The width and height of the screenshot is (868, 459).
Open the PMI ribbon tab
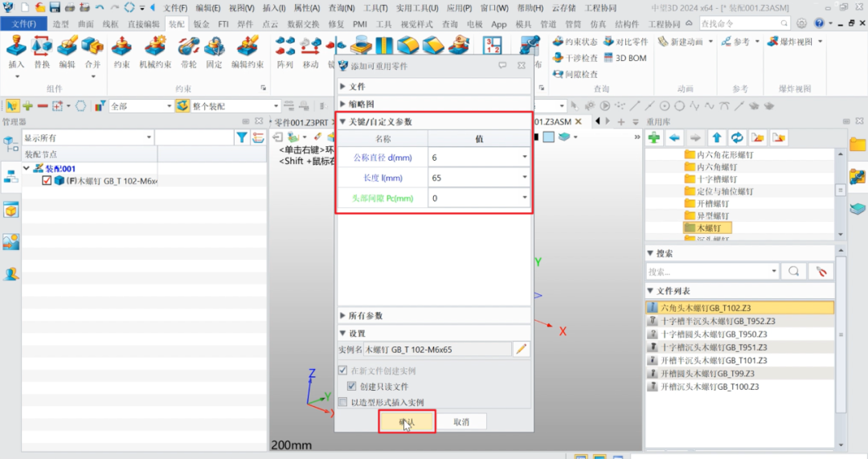point(360,24)
